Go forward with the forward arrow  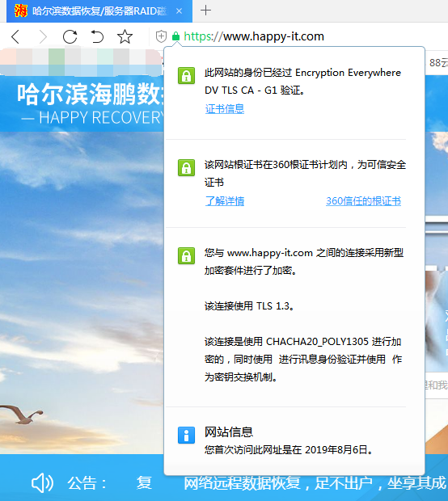43,36
